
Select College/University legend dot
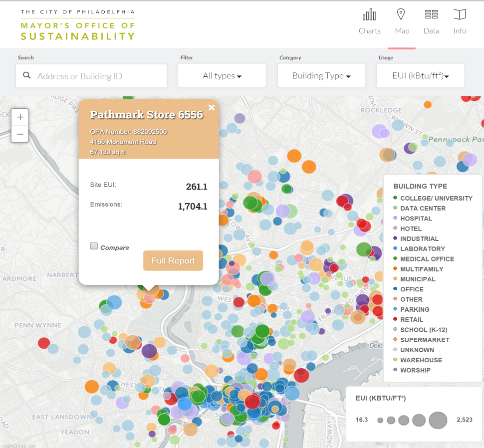395,198
